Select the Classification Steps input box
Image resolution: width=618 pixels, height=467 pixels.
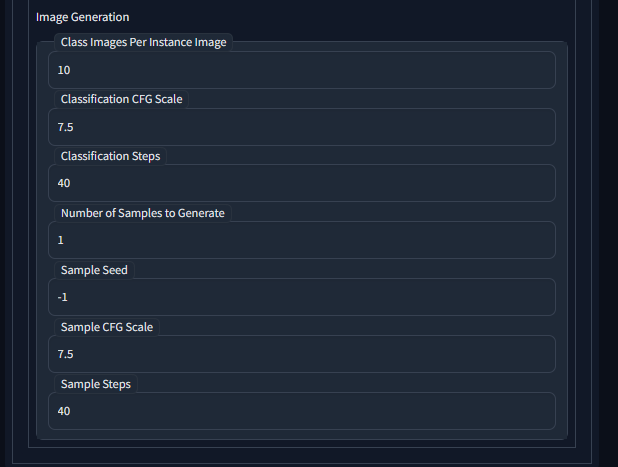click(301, 183)
